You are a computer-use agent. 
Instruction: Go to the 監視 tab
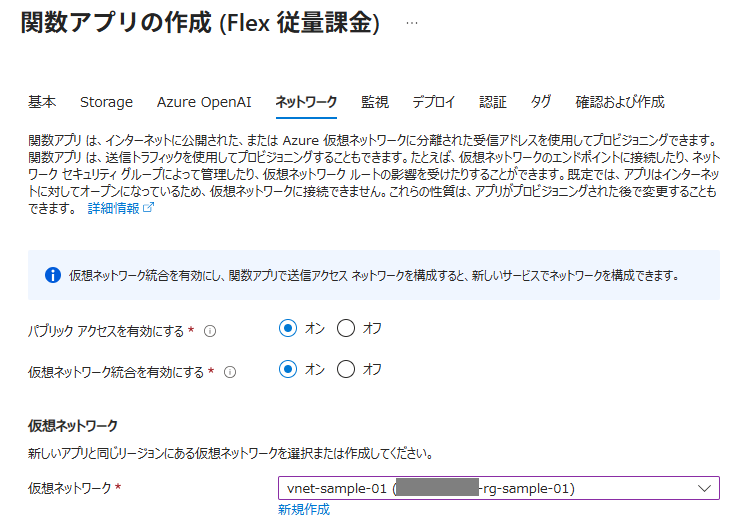(375, 102)
